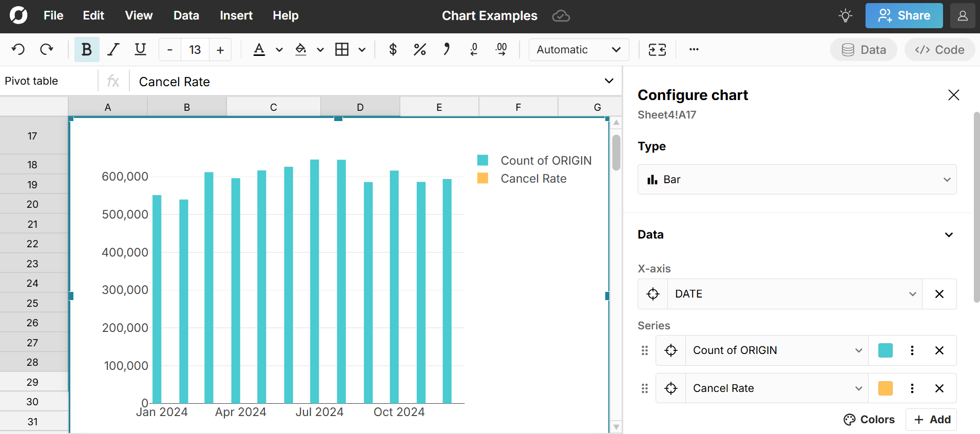
Task: Click the Cancel Rate orange color swatch
Action: (x=886, y=388)
